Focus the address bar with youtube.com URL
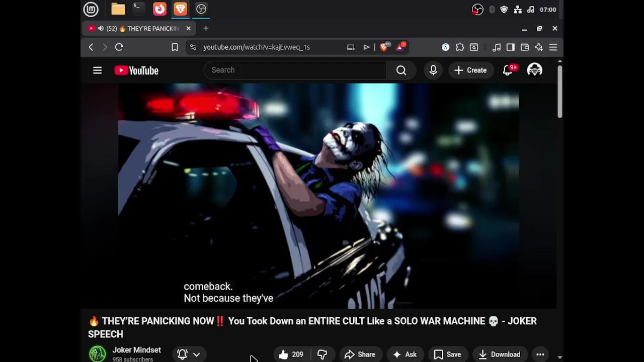This screenshot has width=644, height=362. point(256,47)
